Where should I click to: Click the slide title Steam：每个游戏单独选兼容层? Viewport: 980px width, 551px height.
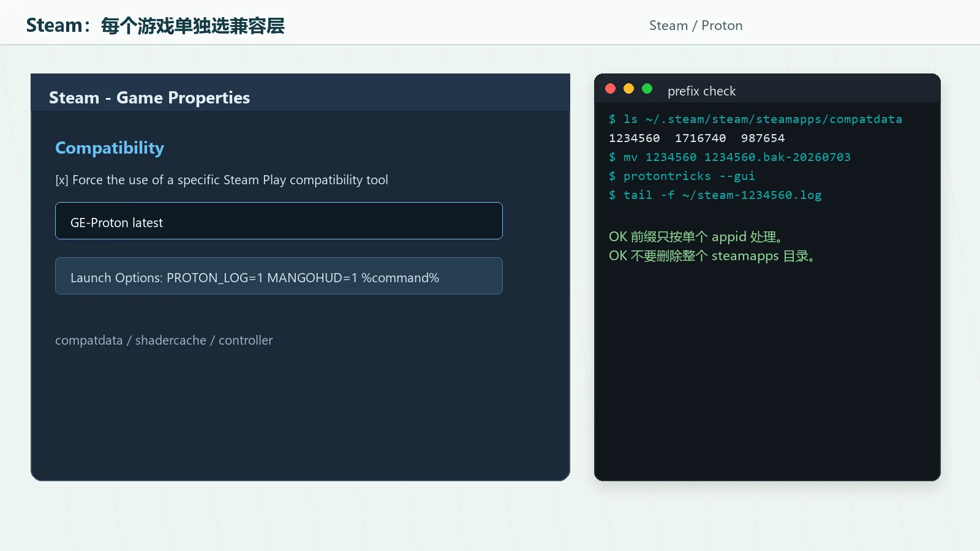[155, 26]
